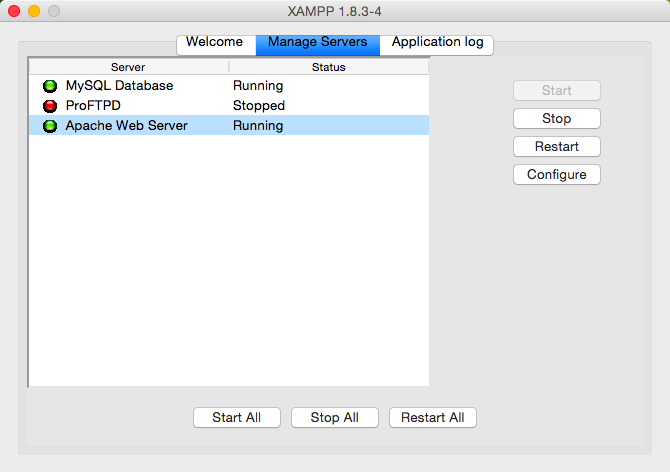Select the Apache Web Server row
Viewport: 670px width, 472px height.
click(229, 126)
